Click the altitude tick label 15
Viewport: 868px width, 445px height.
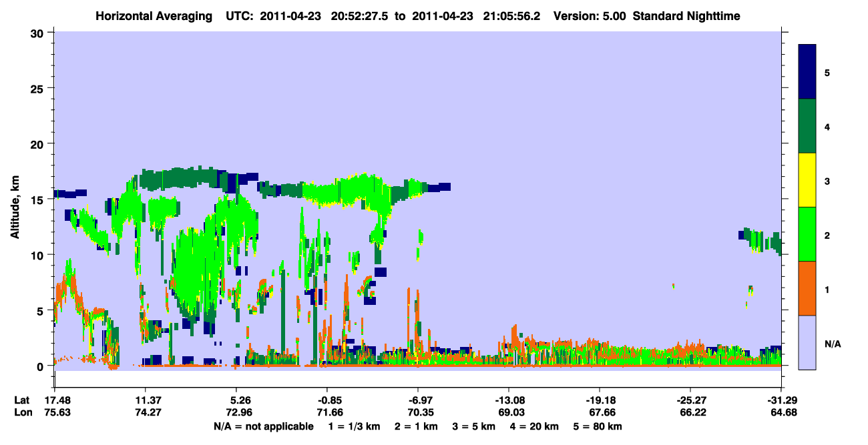[x=39, y=199]
